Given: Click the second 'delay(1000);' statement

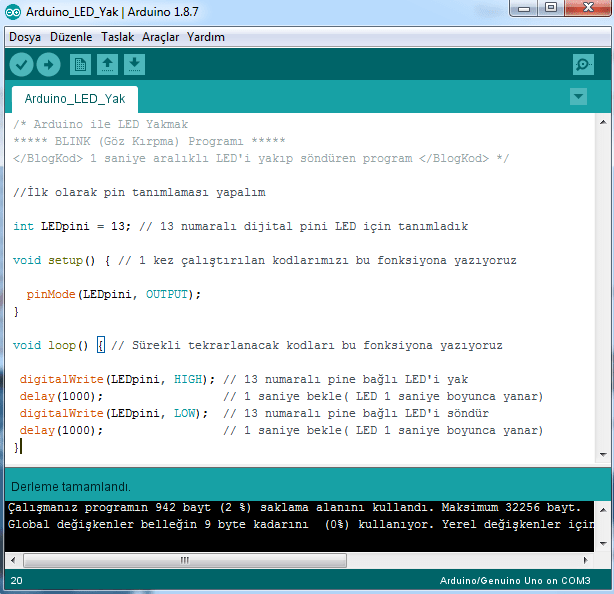Looking at the screenshot, I should pos(61,430).
